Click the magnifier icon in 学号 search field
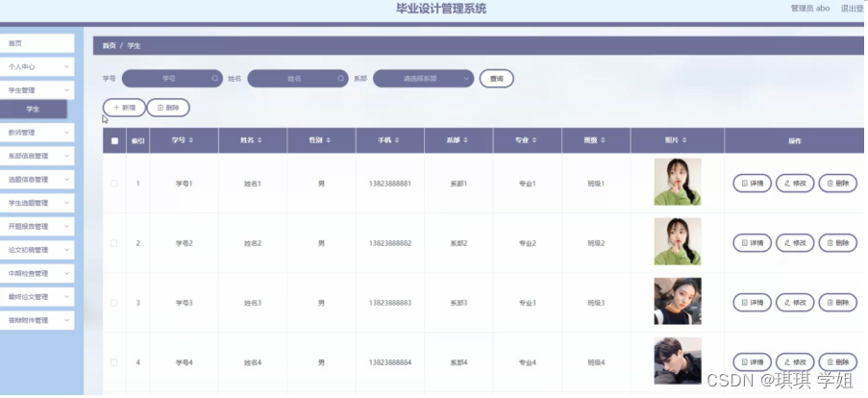Viewport: 868px width, 398px height. pos(214,79)
